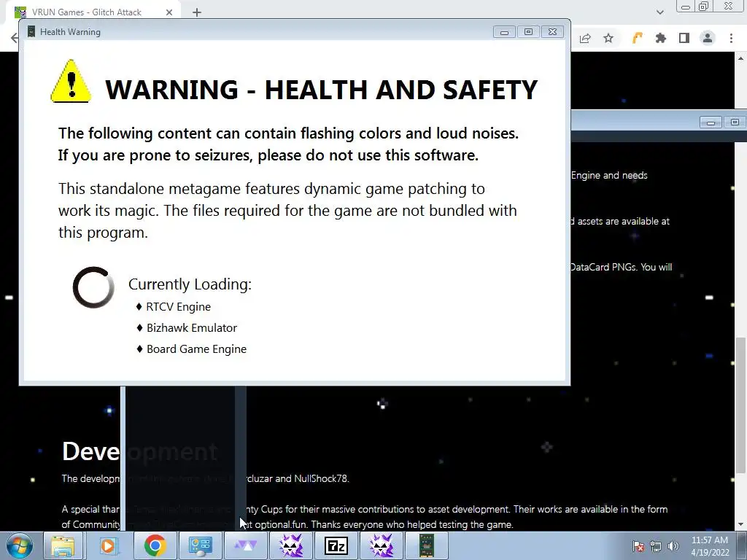Close the Health Warning window

(x=553, y=32)
